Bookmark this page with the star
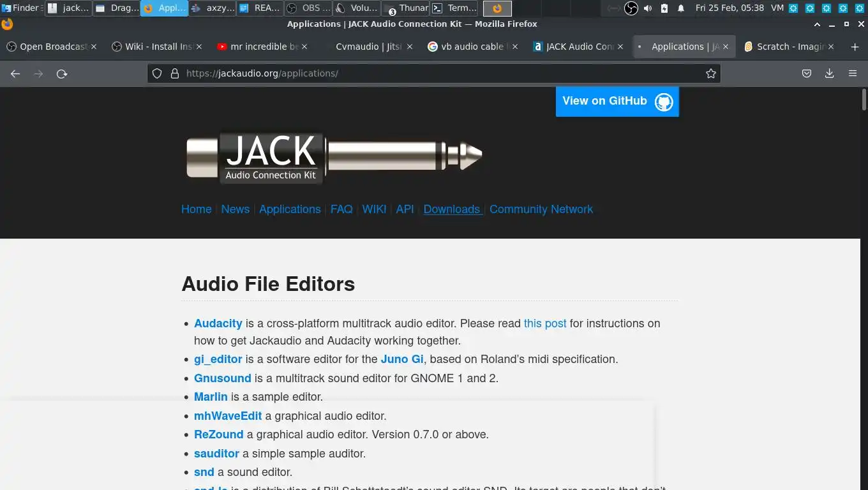868x490 pixels. (711, 73)
